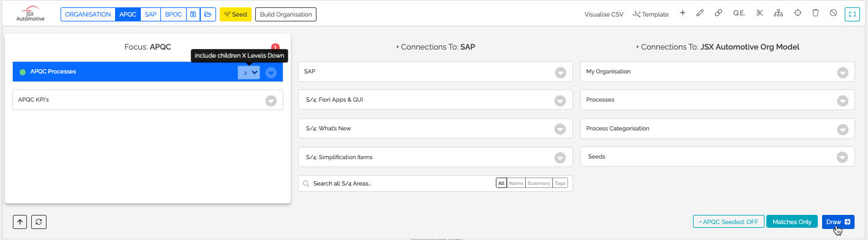
Task: Click the chain link icon
Action: pyautogui.click(x=719, y=13)
